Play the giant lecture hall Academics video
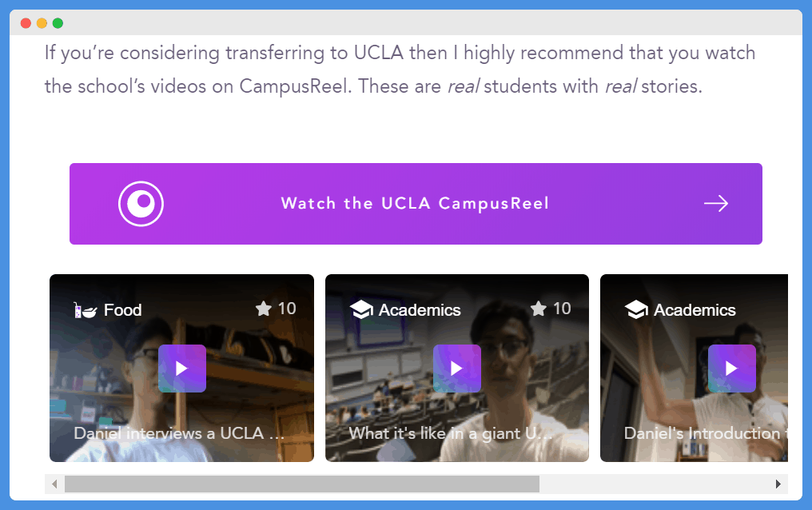The height and width of the screenshot is (510, 812). tap(457, 369)
